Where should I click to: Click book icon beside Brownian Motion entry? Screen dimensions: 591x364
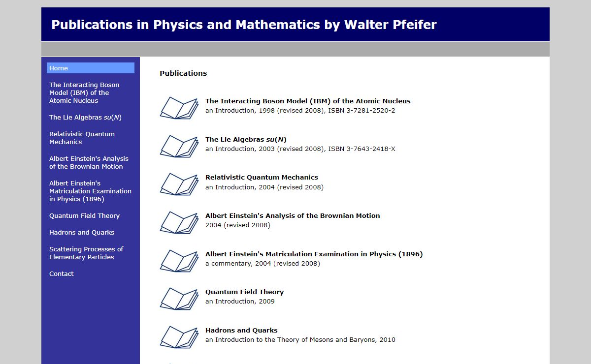[x=179, y=222]
